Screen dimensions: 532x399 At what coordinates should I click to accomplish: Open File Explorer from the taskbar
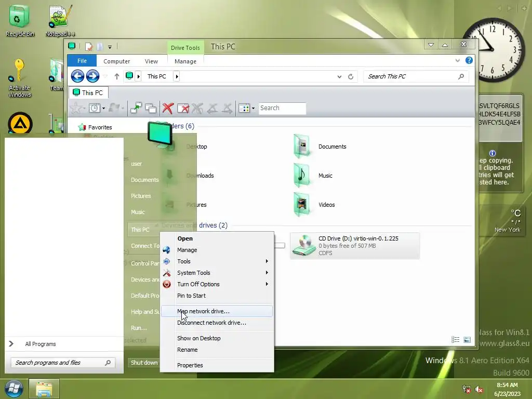point(44,389)
